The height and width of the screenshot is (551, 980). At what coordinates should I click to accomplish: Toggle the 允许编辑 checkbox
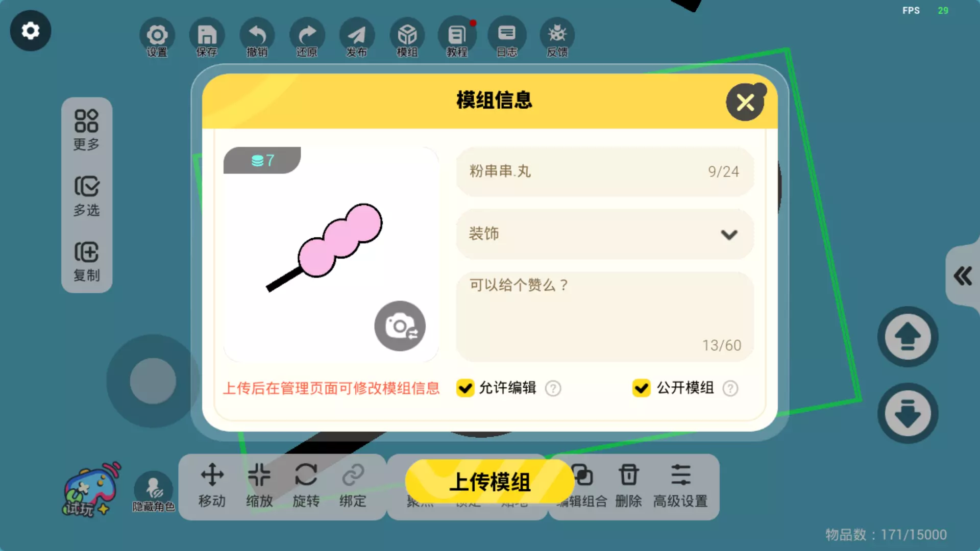point(465,388)
